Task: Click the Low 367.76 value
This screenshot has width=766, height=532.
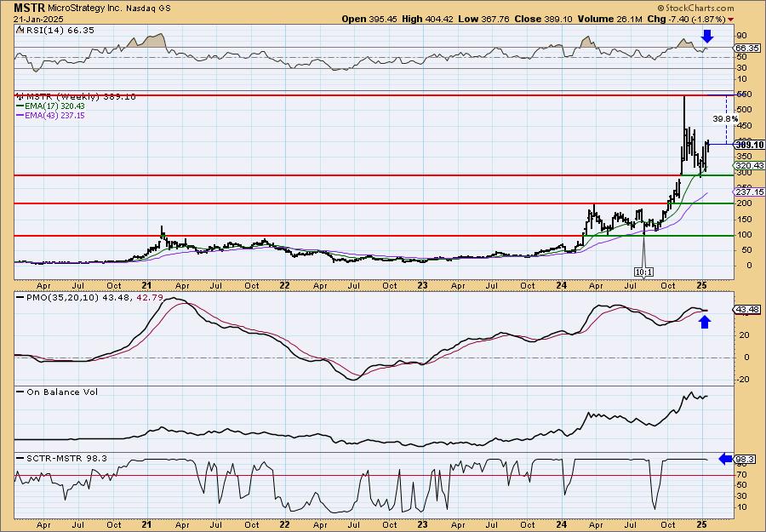Action: click(483, 19)
